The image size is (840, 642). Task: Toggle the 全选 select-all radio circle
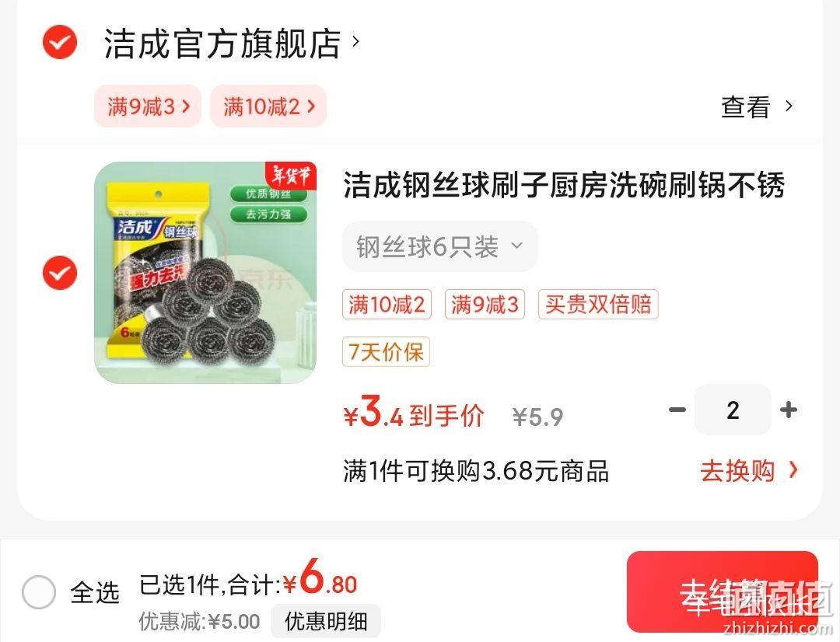(x=39, y=592)
